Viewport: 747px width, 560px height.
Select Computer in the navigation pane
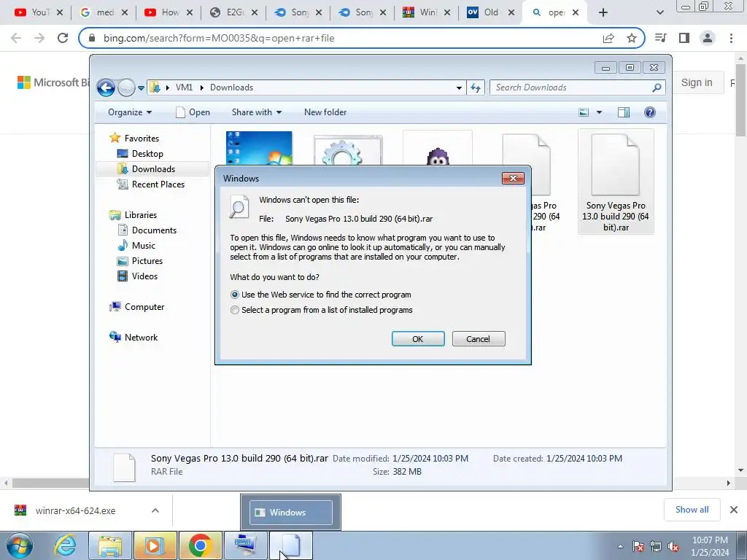click(144, 307)
